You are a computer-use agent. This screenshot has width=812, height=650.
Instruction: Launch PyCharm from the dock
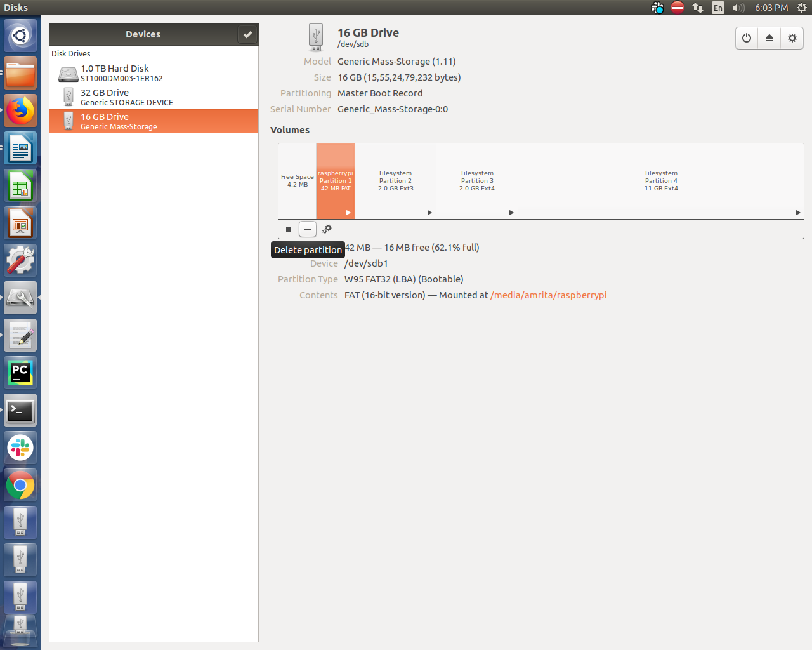point(20,373)
